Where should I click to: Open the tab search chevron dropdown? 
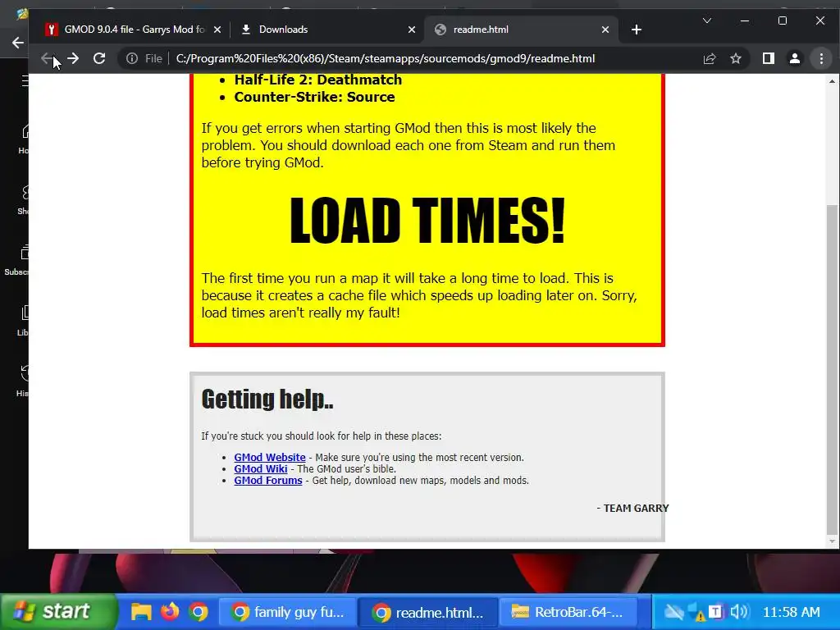[707, 21]
